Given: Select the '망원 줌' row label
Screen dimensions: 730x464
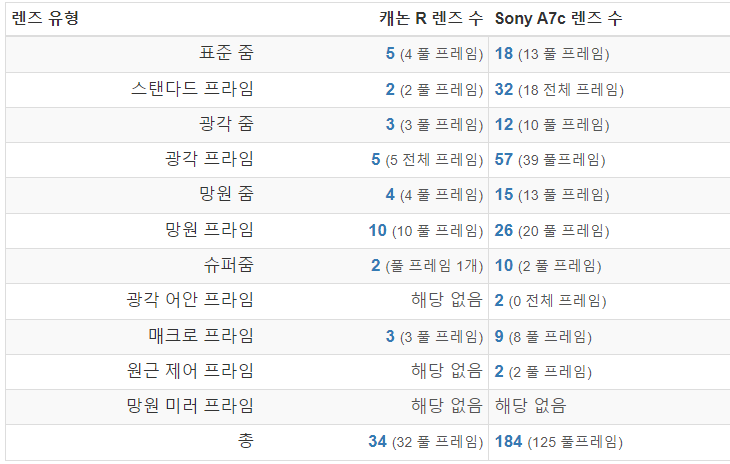Looking at the screenshot, I should pos(226,194).
